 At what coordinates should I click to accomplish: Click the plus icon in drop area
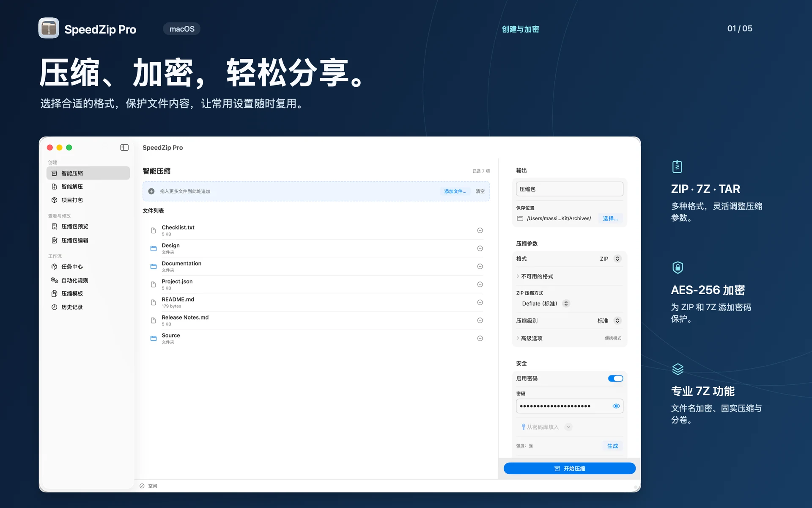151,191
